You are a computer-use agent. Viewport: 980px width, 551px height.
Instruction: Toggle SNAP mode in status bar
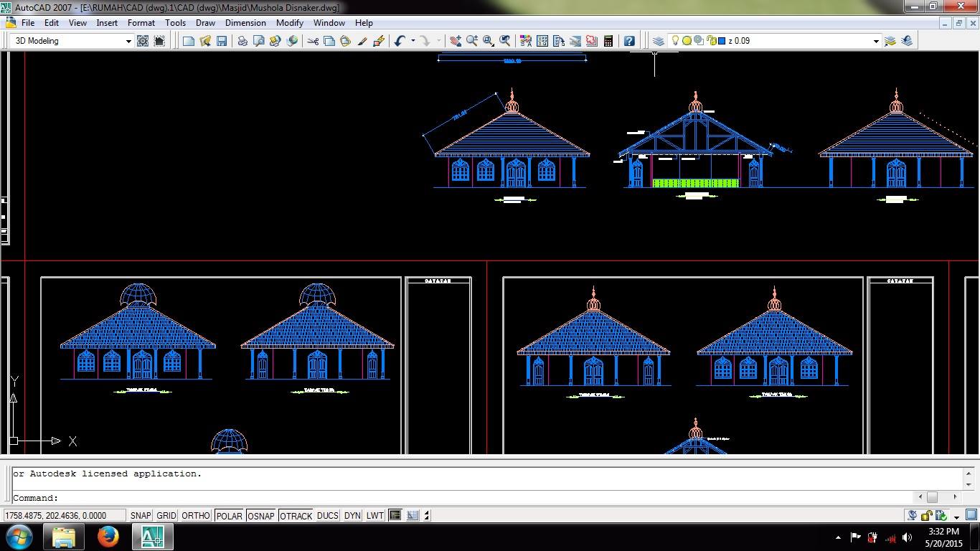tap(141, 515)
